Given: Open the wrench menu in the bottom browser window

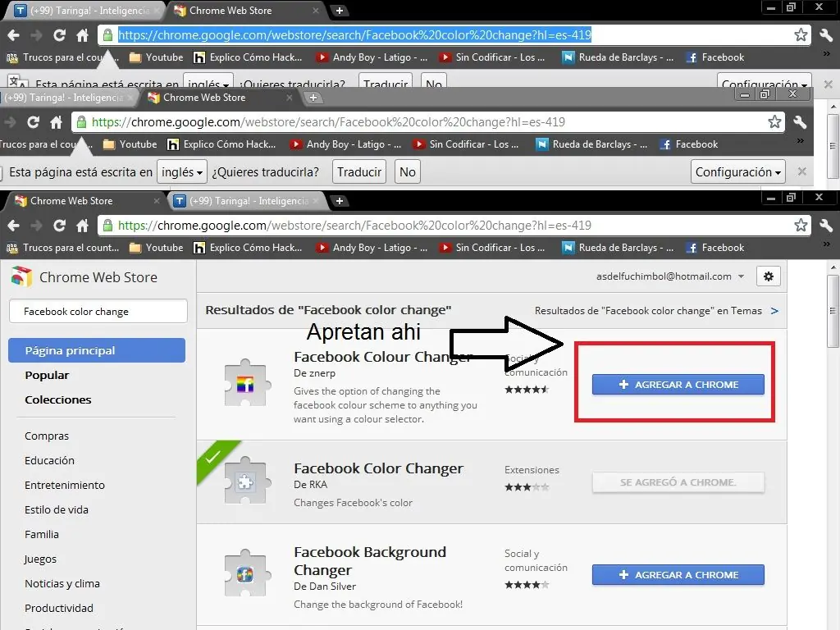Looking at the screenshot, I should (x=825, y=226).
